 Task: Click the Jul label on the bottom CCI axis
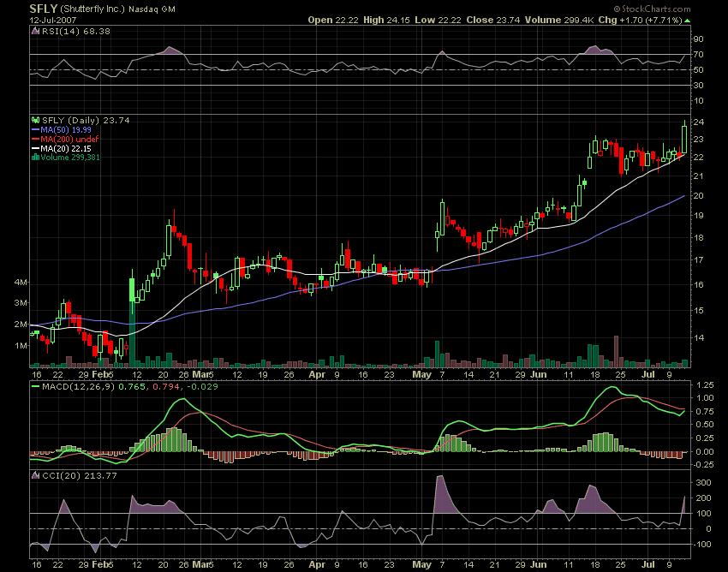(x=648, y=564)
